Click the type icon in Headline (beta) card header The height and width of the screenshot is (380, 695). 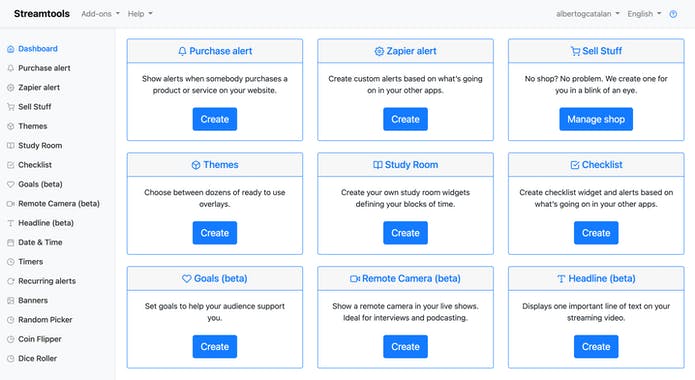click(x=561, y=279)
